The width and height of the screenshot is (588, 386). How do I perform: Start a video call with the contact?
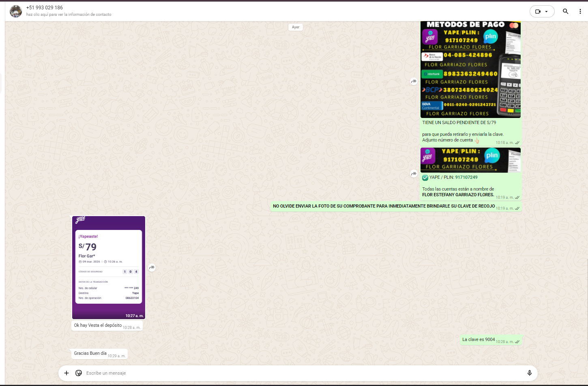coord(538,11)
